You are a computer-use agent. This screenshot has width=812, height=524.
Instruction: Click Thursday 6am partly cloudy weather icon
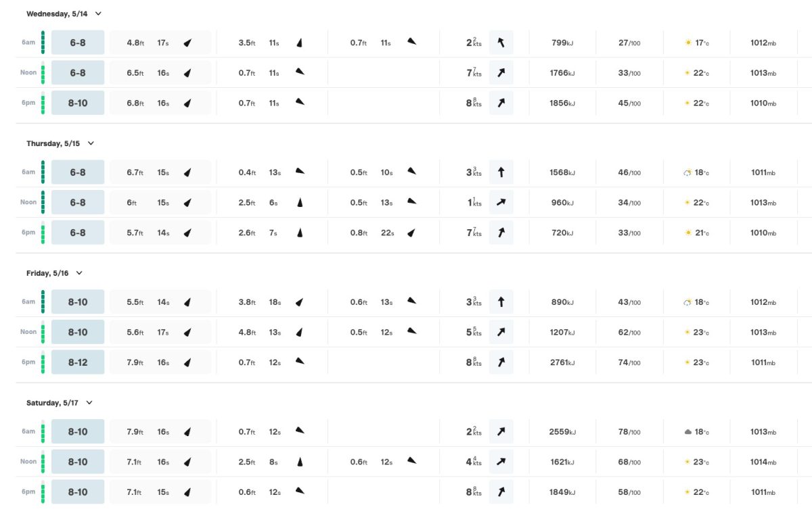687,172
